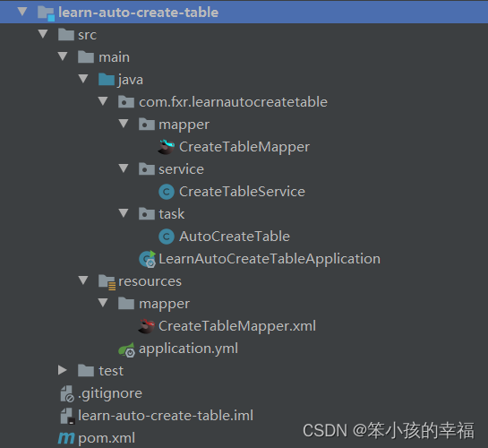Select the service package
Viewport: 488px width, 448px height.
[x=181, y=169]
